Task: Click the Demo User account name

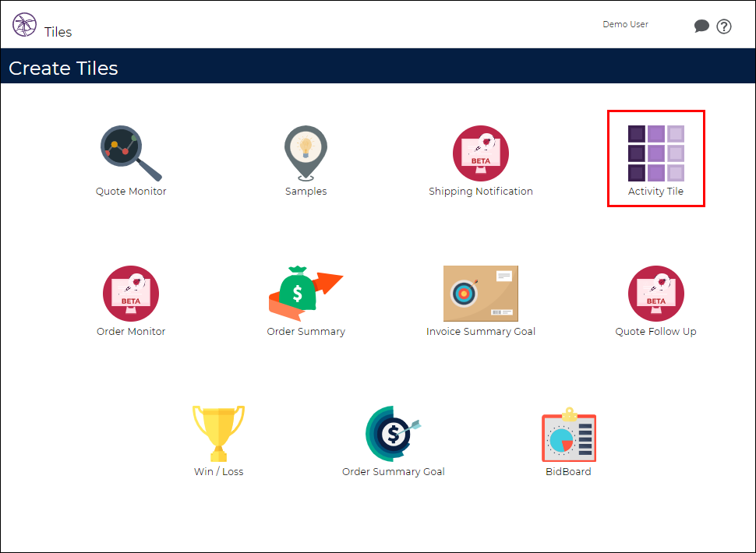Action: tap(625, 24)
